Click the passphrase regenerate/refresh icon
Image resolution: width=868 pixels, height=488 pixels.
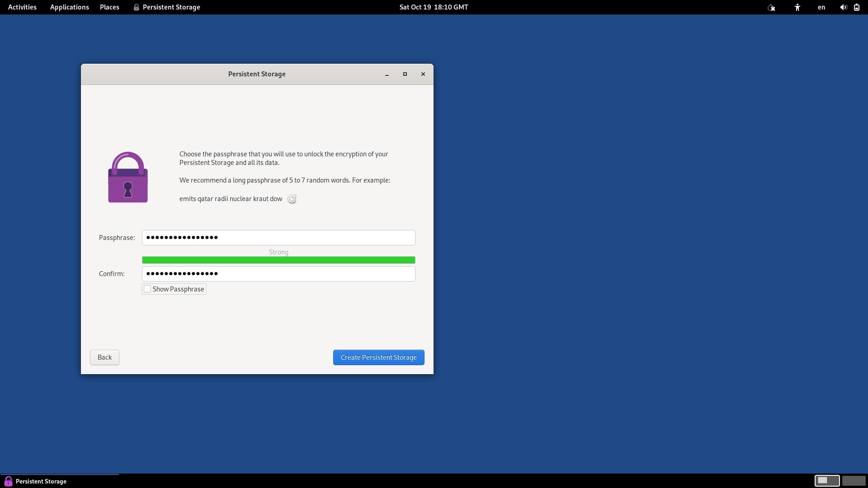[292, 198]
